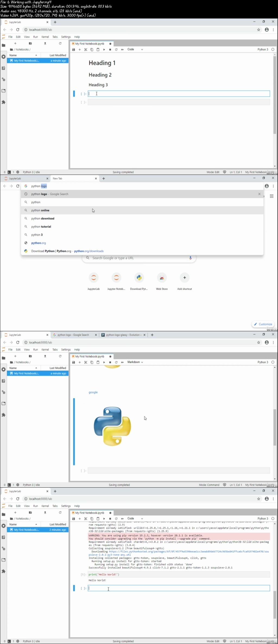
Task: Open the Run menu in the Python logo frame
Action: pyautogui.click(x=36, y=350)
